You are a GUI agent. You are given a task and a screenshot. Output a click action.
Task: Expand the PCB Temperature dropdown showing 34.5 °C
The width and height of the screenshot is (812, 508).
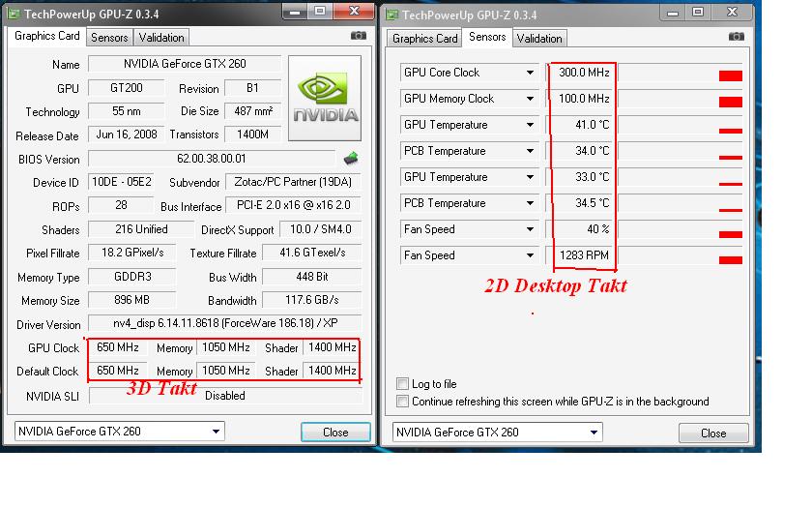[x=530, y=203]
